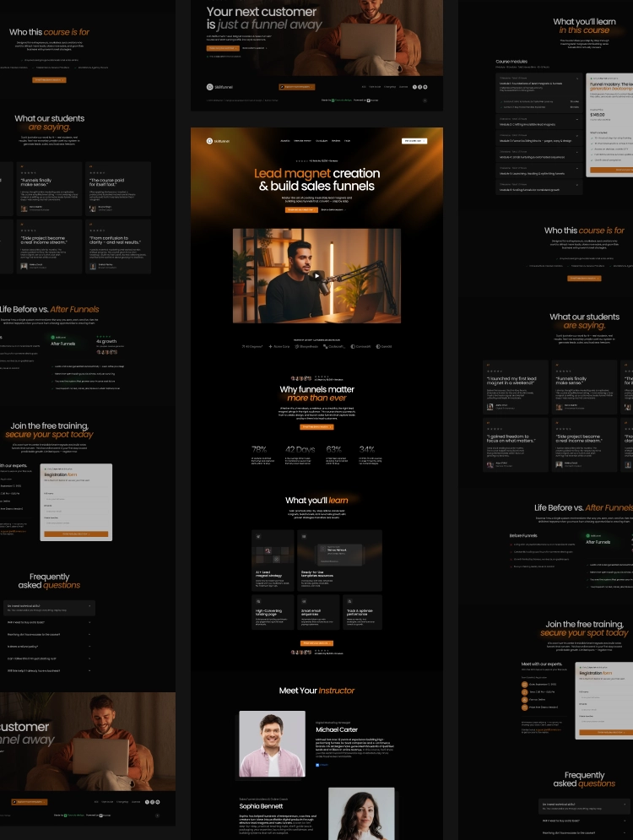Open the Curriculum link in the header nav

tap(322, 141)
